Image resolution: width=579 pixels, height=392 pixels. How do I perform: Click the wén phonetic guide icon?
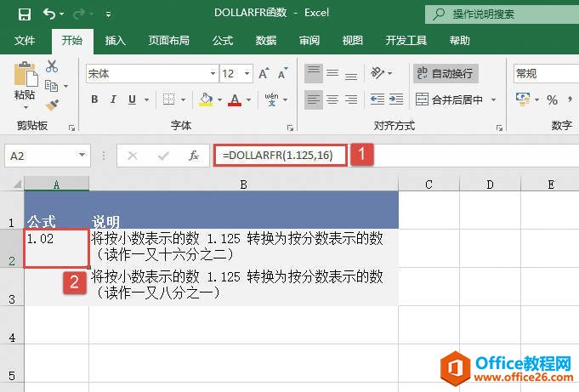tap(271, 99)
